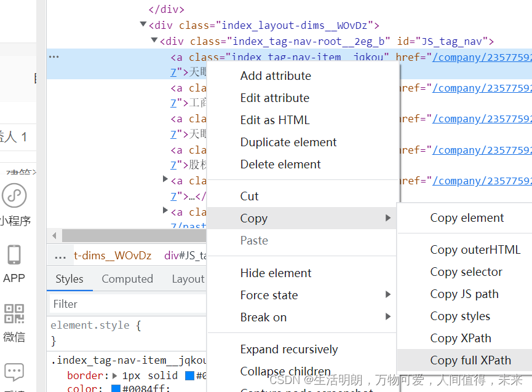The width and height of the screenshot is (532, 392).
Task: Open the Force state submenu arrow
Action: point(388,294)
